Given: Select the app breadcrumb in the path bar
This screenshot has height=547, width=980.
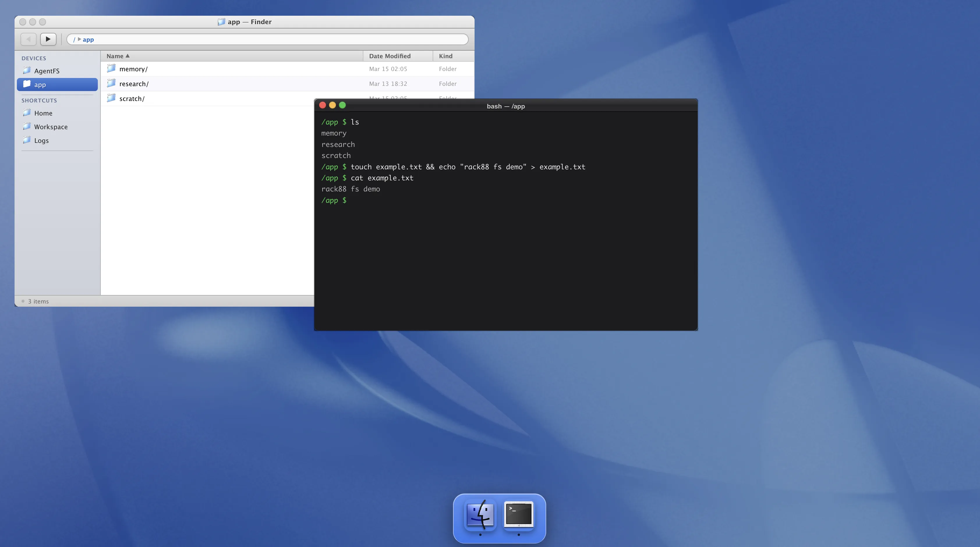Looking at the screenshot, I should click(x=88, y=39).
